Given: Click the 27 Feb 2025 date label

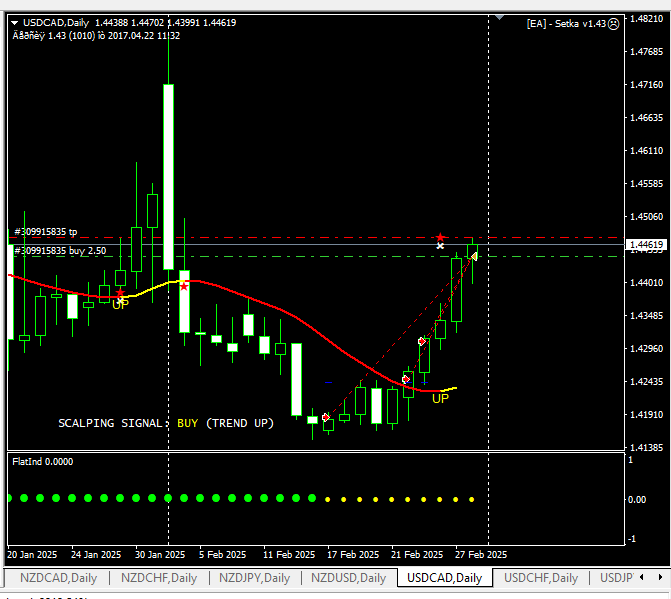Looking at the screenshot, I should 481,555.
